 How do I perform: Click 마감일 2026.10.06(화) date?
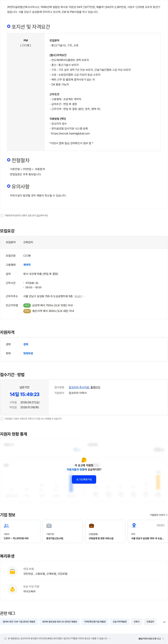[30, 407]
